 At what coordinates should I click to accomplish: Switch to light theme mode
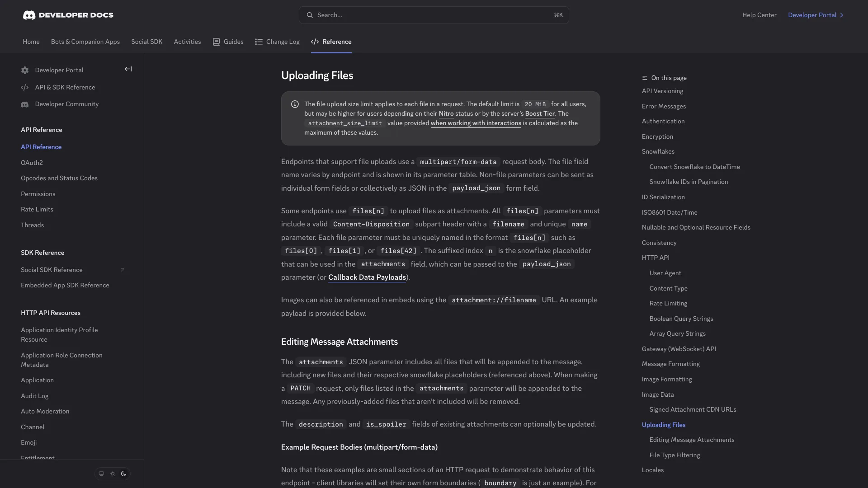pyautogui.click(x=113, y=474)
